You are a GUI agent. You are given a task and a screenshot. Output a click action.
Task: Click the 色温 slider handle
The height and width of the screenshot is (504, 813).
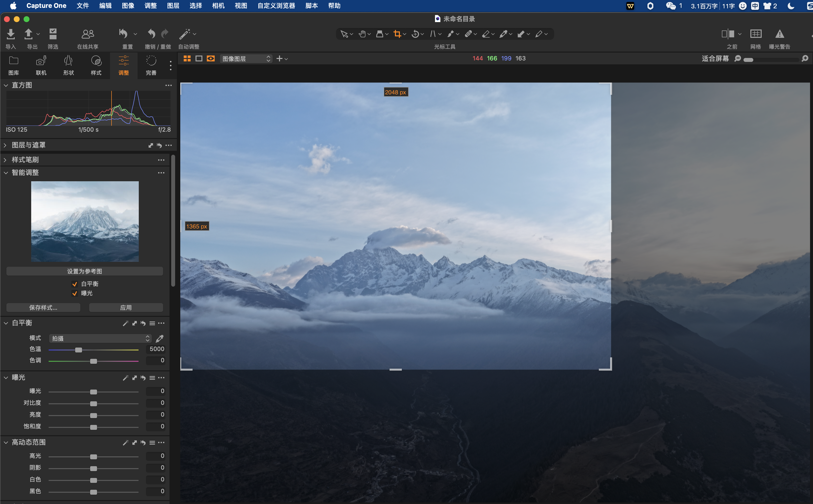(78, 350)
